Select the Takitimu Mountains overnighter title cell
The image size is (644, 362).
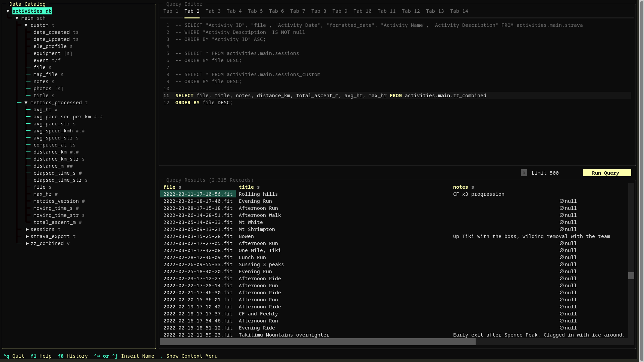pyautogui.click(x=284, y=335)
